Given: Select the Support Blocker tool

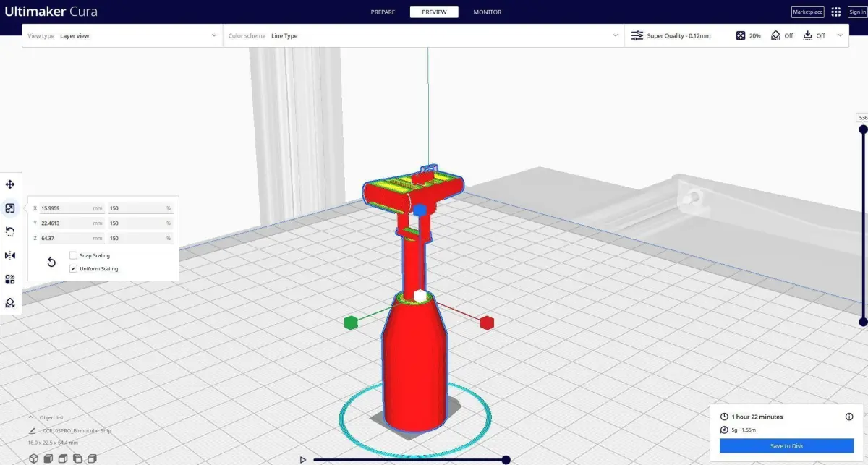Looking at the screenshot, I should click(10, 302).
